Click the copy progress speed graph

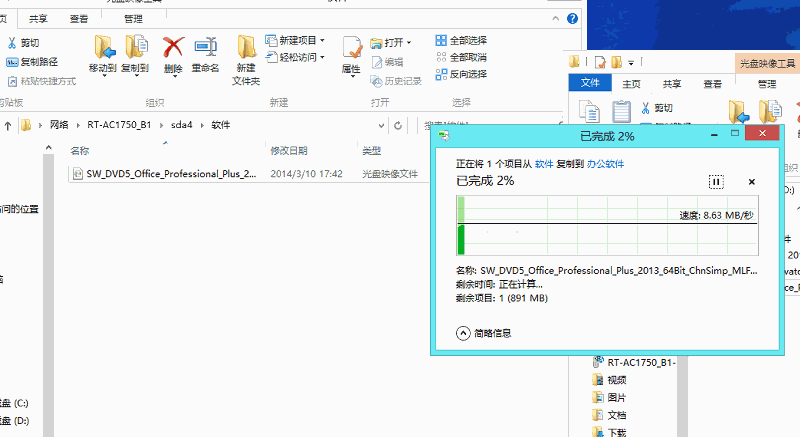click(x=607, y=225)
